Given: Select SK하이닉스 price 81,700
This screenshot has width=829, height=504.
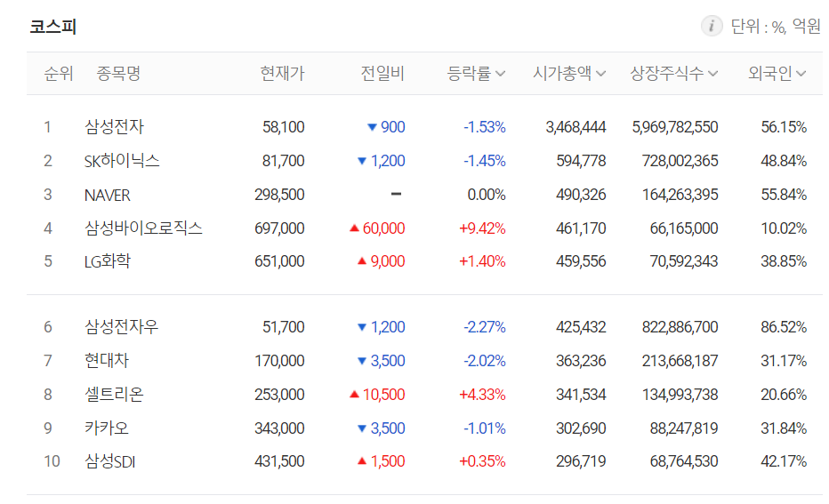Looking at the screenshot, I should 284,161.
